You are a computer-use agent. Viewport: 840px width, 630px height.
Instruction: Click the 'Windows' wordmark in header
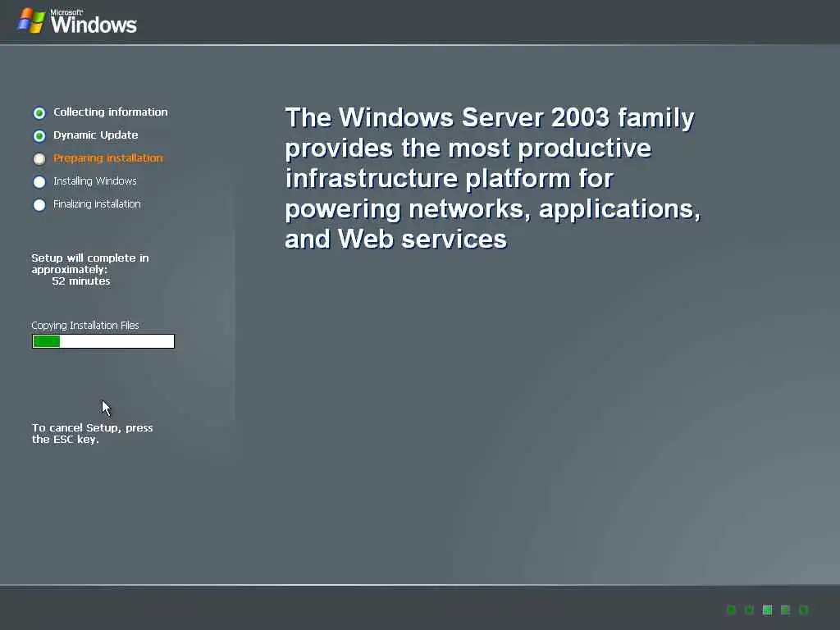tap(94, 25)
